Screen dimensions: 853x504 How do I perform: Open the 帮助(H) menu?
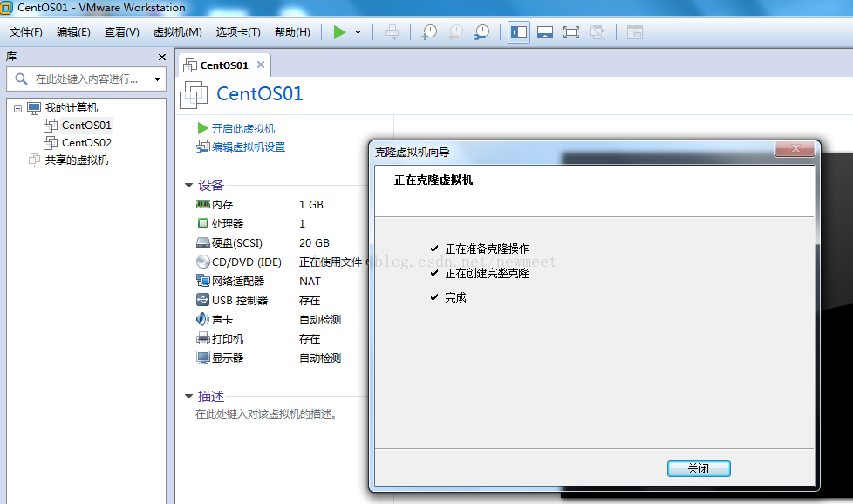[292, 32]
